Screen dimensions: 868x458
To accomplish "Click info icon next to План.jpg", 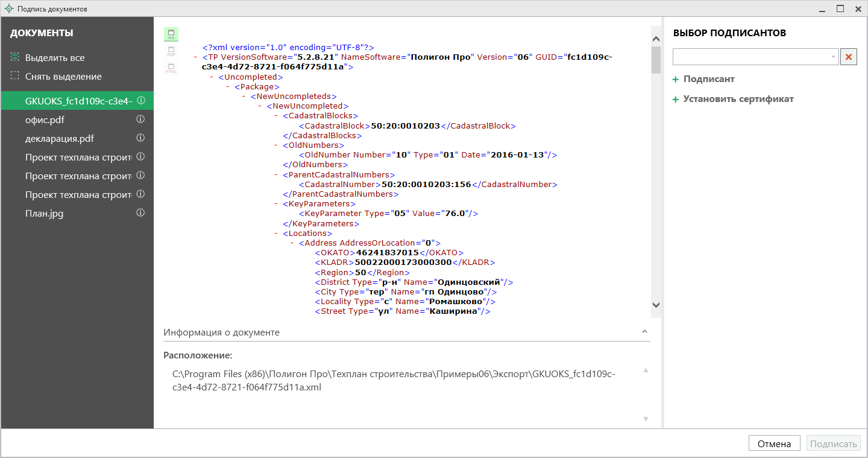I will (141, 213).
